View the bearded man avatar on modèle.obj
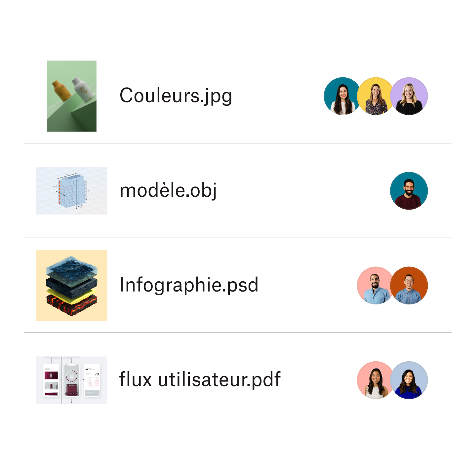The height and width of the screenshot is (476, 476). point(409,191)
